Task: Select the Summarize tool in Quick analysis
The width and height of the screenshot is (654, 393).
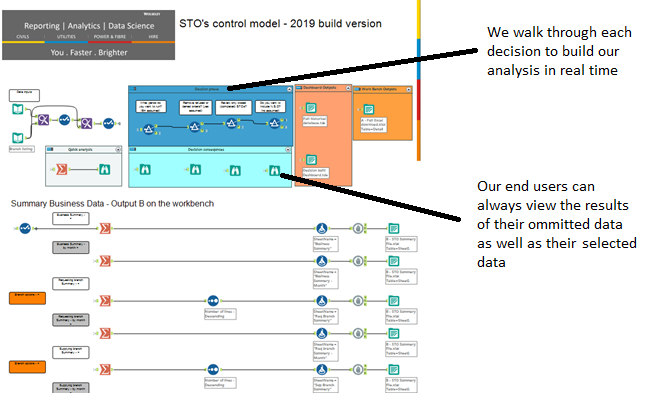Action: coord(62,169)
